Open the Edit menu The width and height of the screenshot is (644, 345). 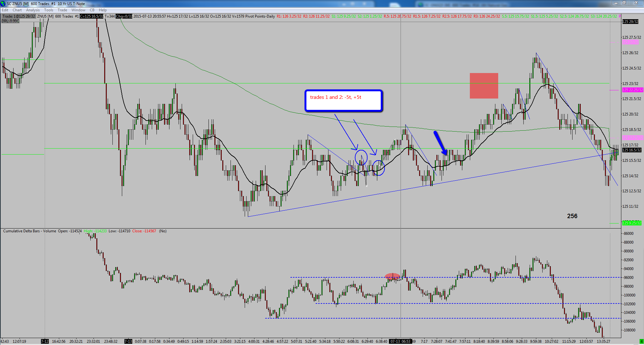click(x=5, y=10)
